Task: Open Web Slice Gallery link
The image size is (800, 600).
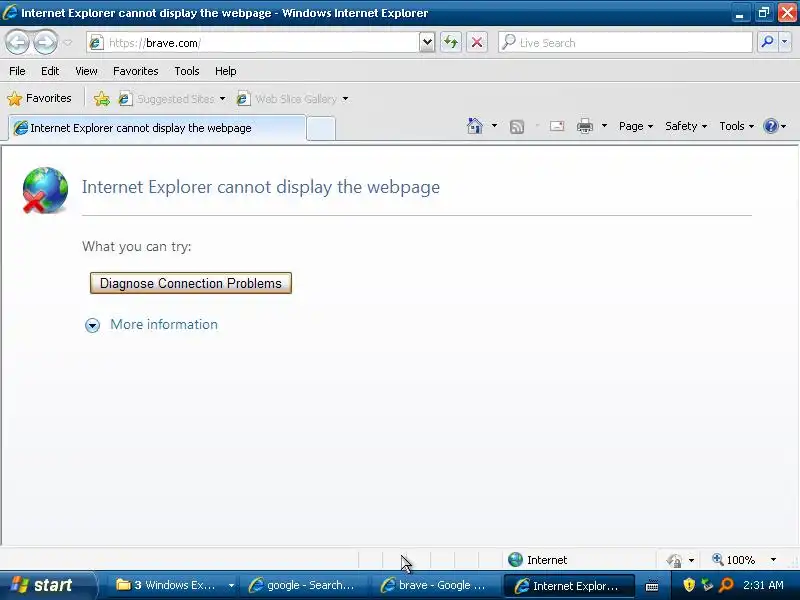Action: (x=286, y=98)
